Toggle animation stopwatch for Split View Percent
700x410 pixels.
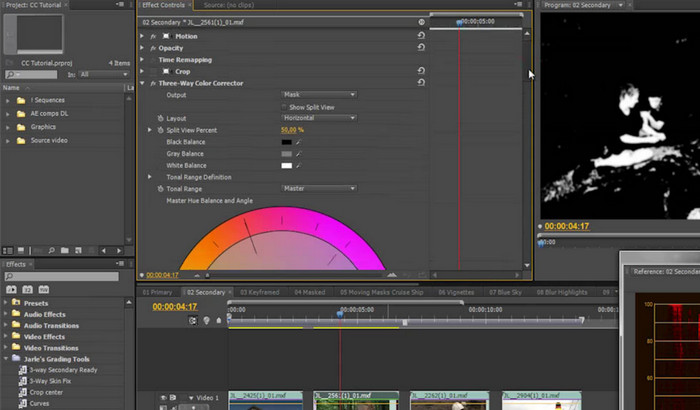tap(160, 130)
